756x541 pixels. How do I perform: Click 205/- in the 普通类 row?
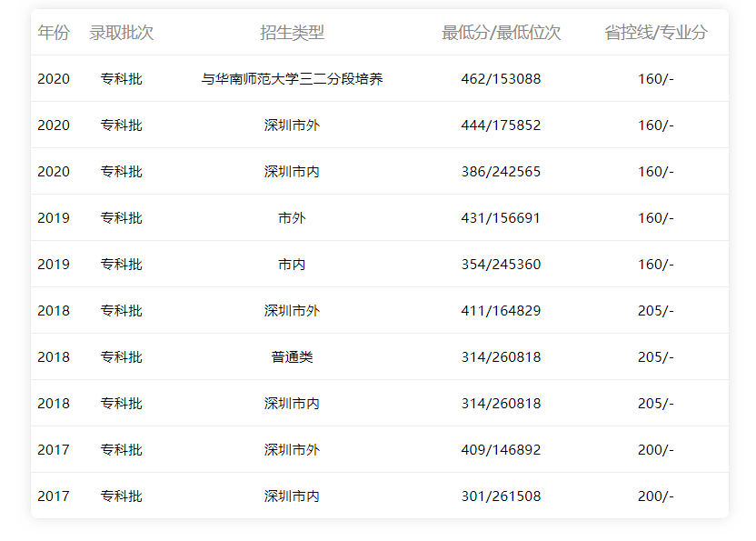(655, 357)
